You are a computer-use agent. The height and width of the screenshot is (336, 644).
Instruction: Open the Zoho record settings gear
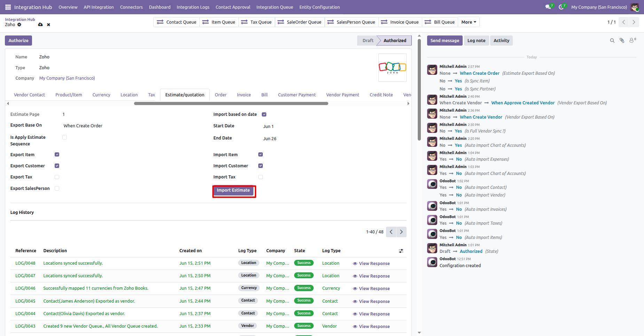click(19, 25)
